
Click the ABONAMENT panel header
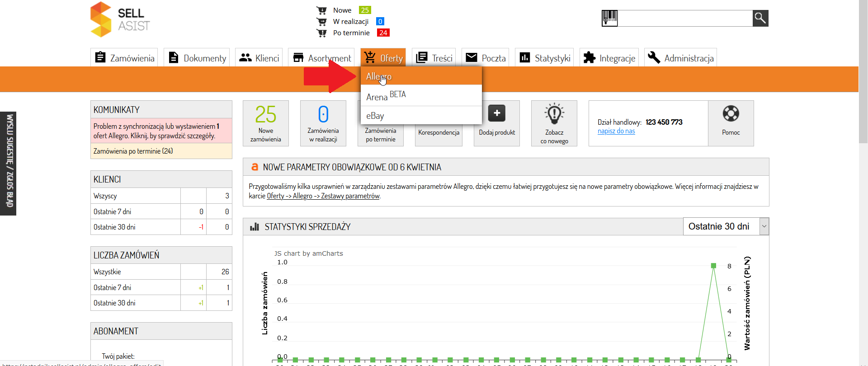coord(161,331)
